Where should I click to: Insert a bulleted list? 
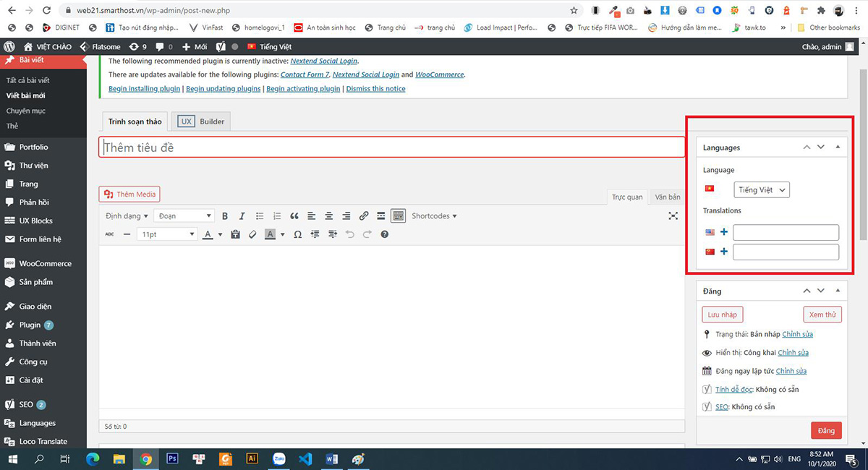coord(259,215)
